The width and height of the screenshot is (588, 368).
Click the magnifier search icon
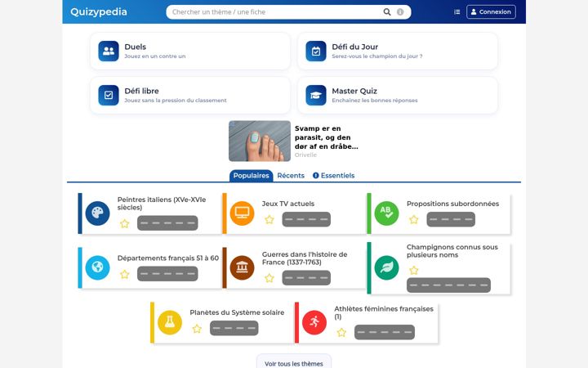click(387, 12)
